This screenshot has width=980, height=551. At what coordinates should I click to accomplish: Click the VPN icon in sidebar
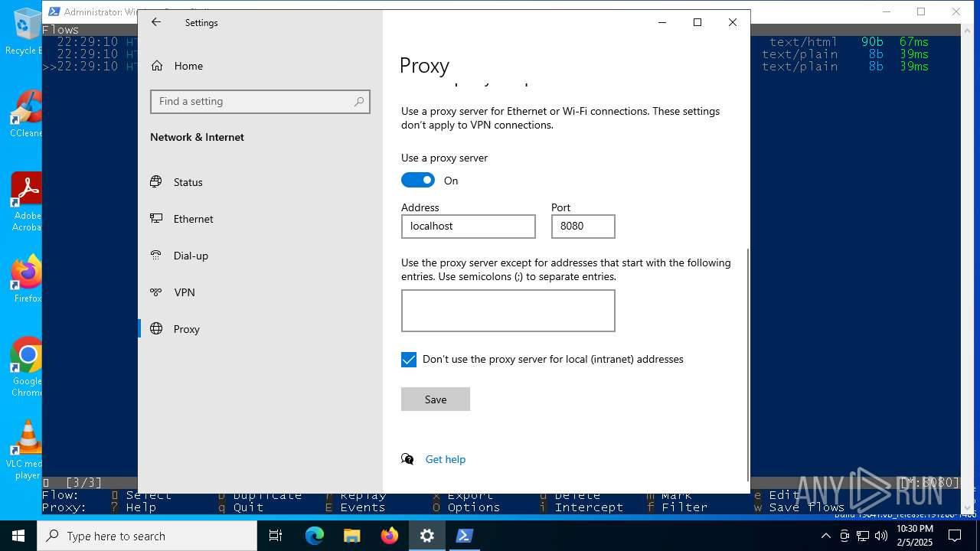tap(156, 292)
